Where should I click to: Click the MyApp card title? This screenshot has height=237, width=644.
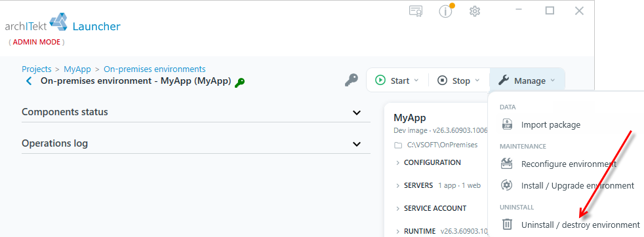tap(410, 118)
